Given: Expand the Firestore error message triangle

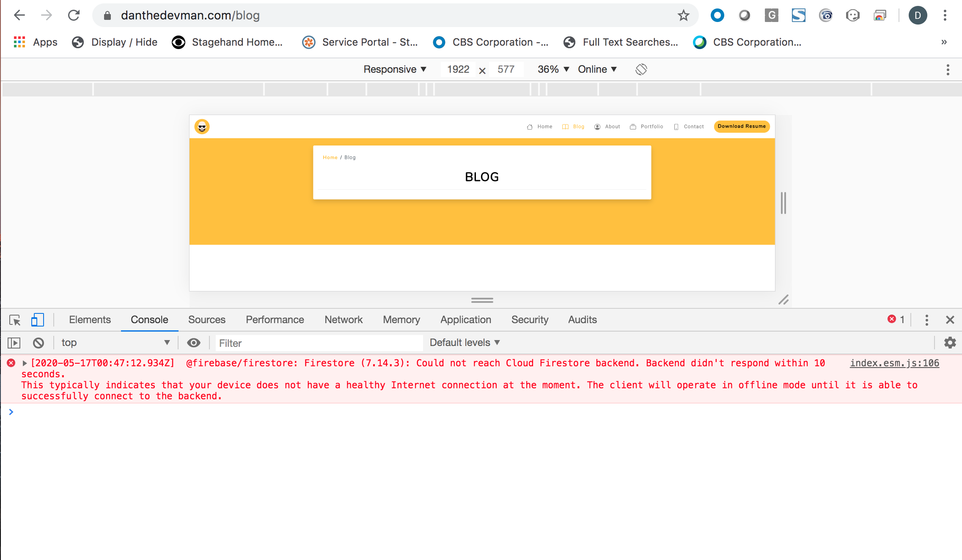Looking at the screenshot, I should click(25, 363).
